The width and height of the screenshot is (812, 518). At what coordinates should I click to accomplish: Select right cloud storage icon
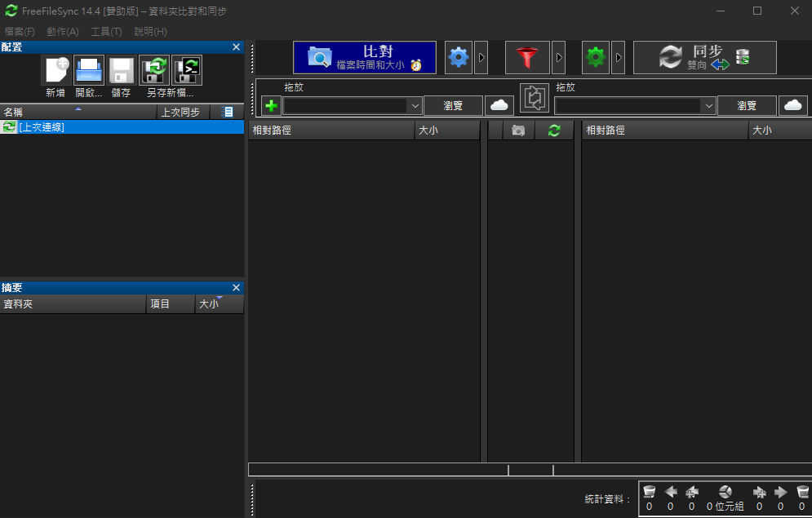tap(793, 105)
